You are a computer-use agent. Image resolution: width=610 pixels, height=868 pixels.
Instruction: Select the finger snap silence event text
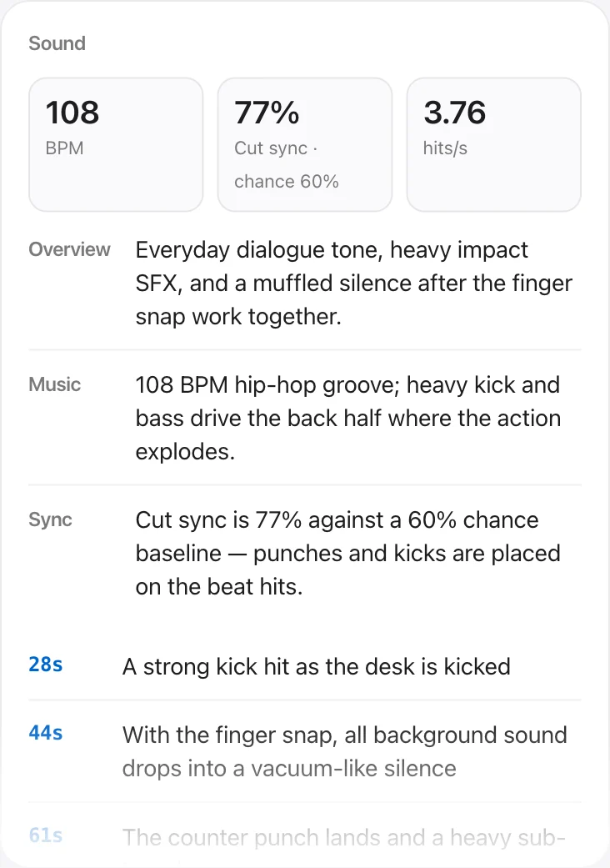(345, 752)
